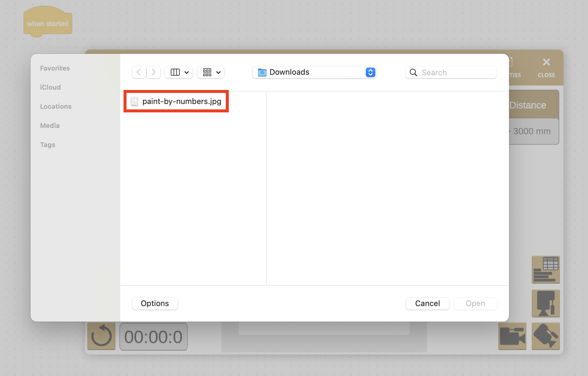Viewport: 588px width, 376px height.
Task: Click the video camera recording icon
Action: [512, 336]
